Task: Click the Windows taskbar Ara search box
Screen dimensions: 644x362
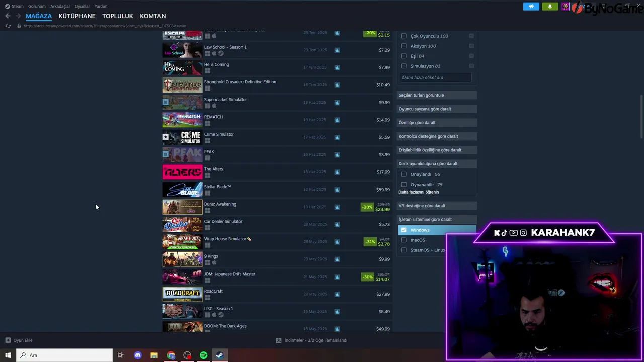Action: tap(64, 355)
